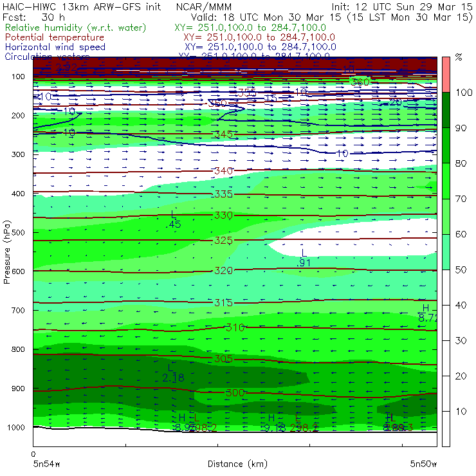Screen dimensions: 476x476
Task: Click the 200 hPa pressure axis label
Action: pos(18,115)
